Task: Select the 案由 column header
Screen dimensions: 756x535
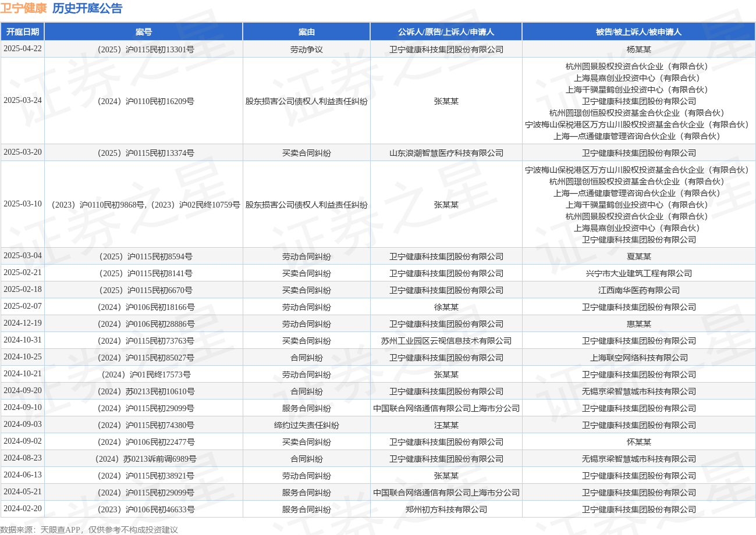Action: pyautogui.click(x=307, y=31)
